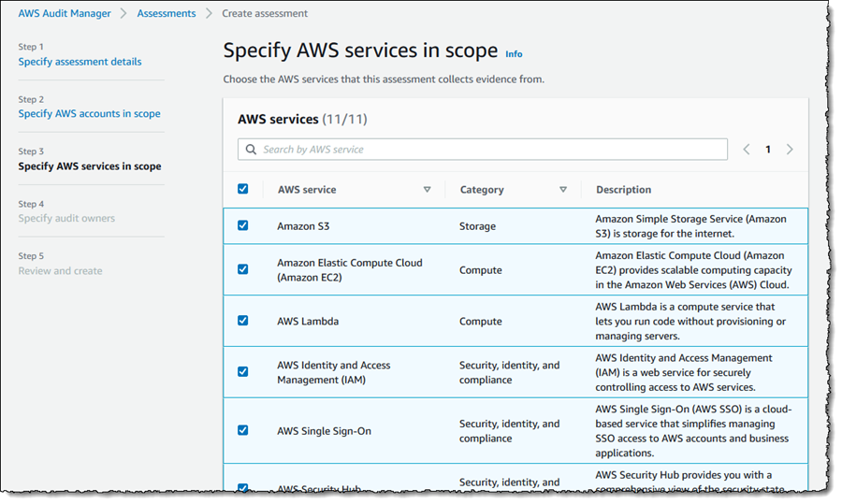
Task: Uncheck the Amazon EC2 checkbox
Action: [242, 269]
